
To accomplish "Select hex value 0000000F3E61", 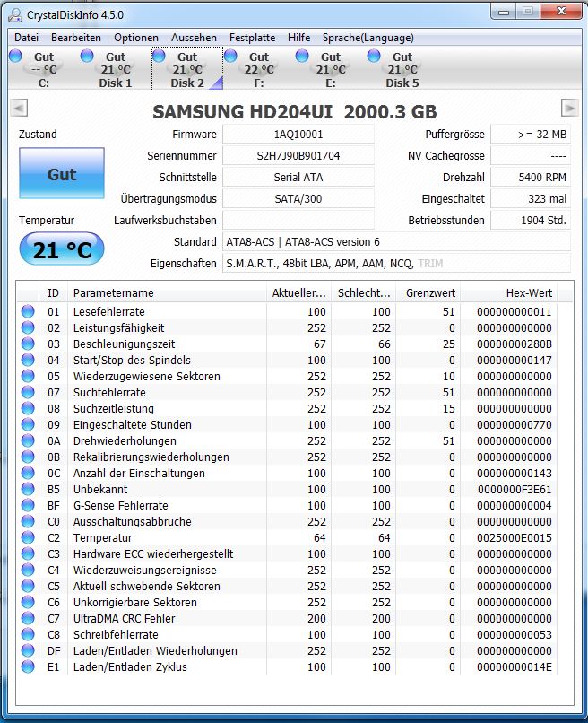I will [x=514, y=489].
